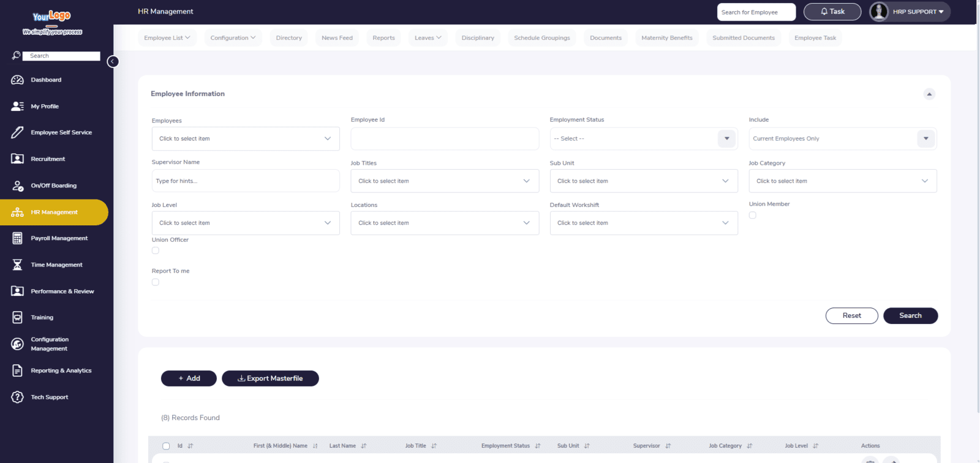Viewport: 980px width, 463px height.
Task: Go to the News Feed tab
Action: (337, 38)
